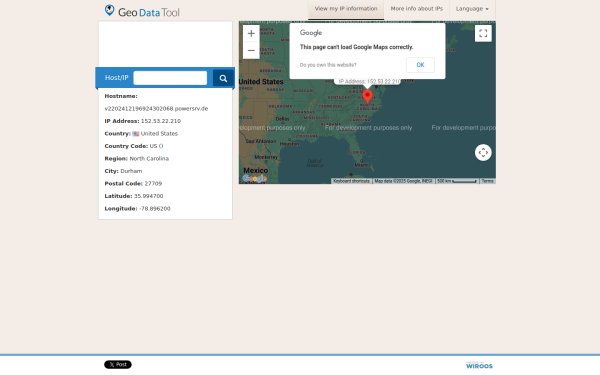Image resolution: width=600 pixels, height=375 pixels.
Task: Open map camera pan controls
Action: (x=483, y=153)
